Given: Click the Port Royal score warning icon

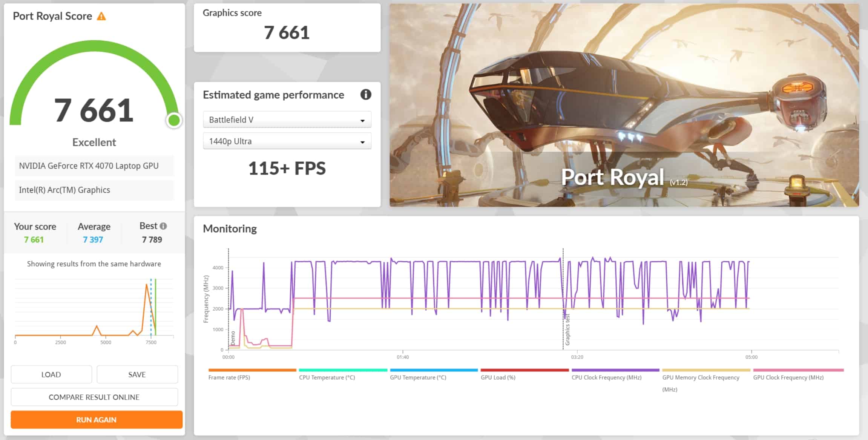Looking at the screenshot, I should 101,16.
